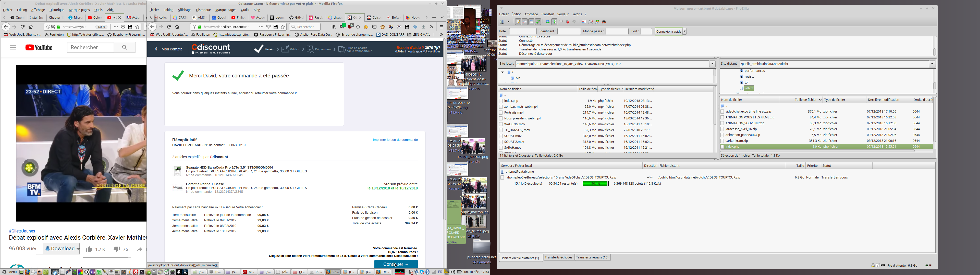Toggle synchronized browsing icon
The width and height of the screenshot is (980, 275).
tap(597, 22)
